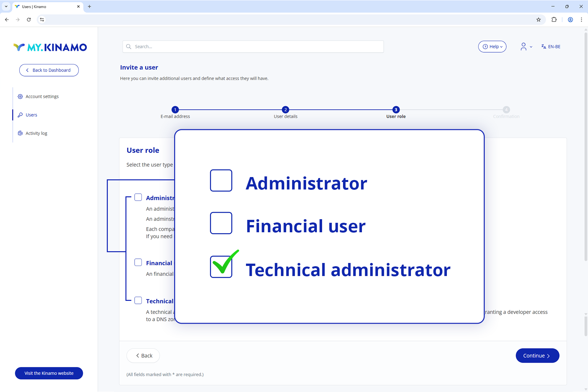
Task: Click the search magnifier icon
Action: point(129,47)
